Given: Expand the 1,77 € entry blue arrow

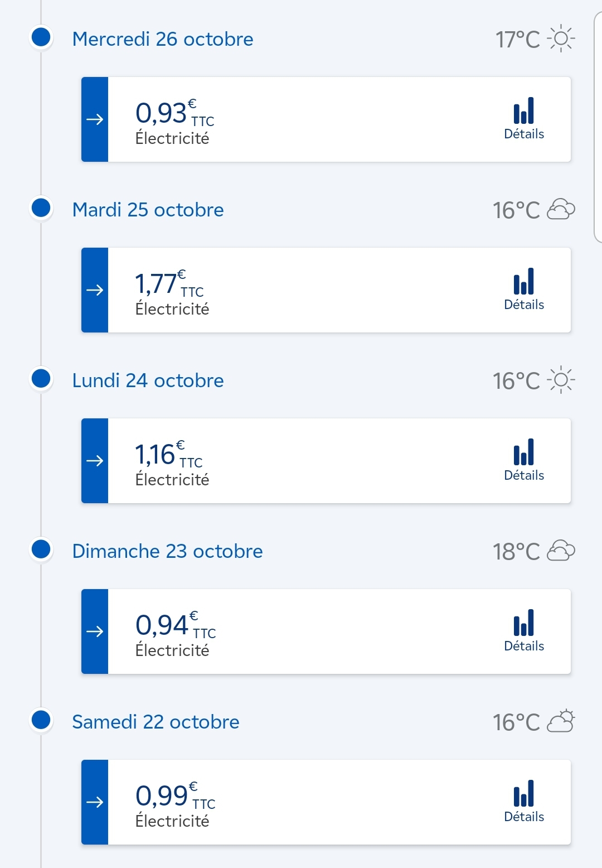Looking at the screenshot, I should click(x=95, y=290).
